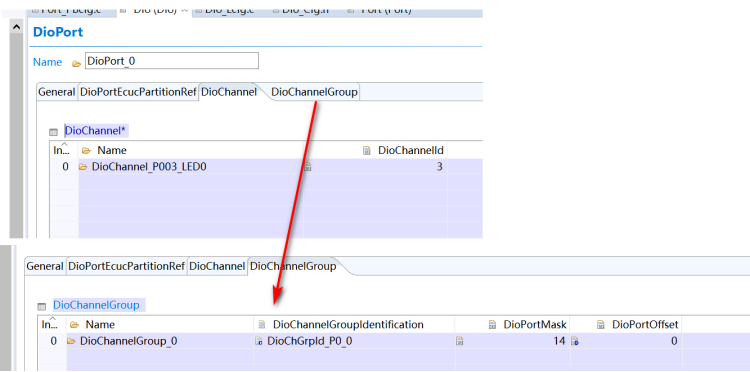Image resolution: width=750 pixels, height=372 pixels.
Task: Switch to DioChannel tab in the lower panel
Action: 217,266
